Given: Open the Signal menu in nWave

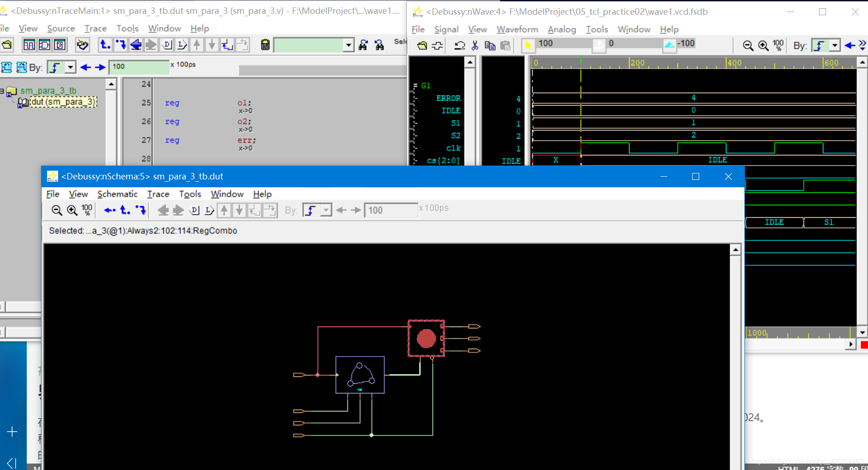Looking at the screenshot, I should [x=446, y=30].
